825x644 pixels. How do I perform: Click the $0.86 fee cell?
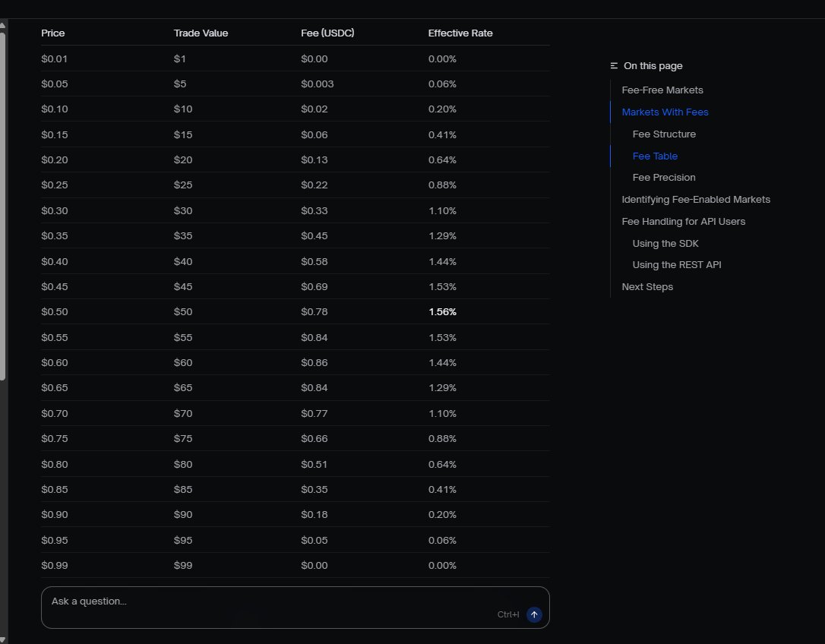314,363
